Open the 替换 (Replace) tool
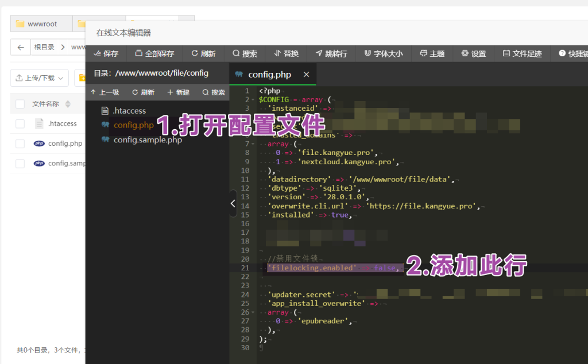The width and height of the screenshot is (588, 364). coord(286,53)
